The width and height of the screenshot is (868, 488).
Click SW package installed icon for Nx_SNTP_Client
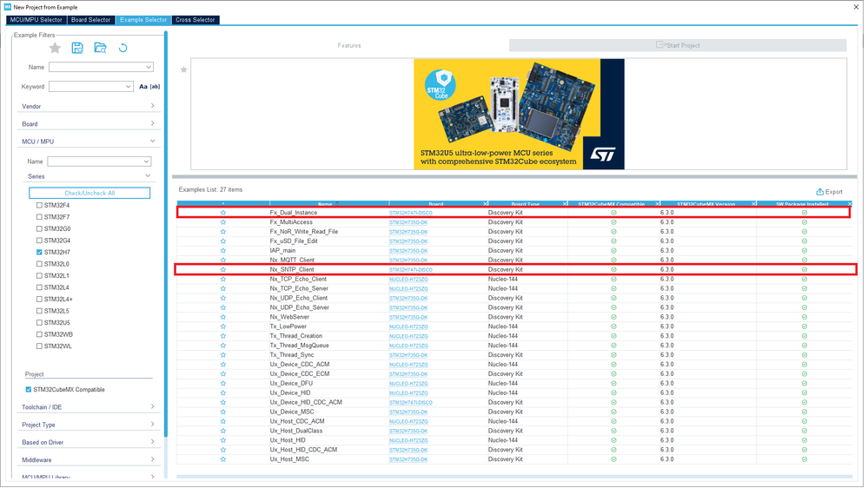pos(805,269)
